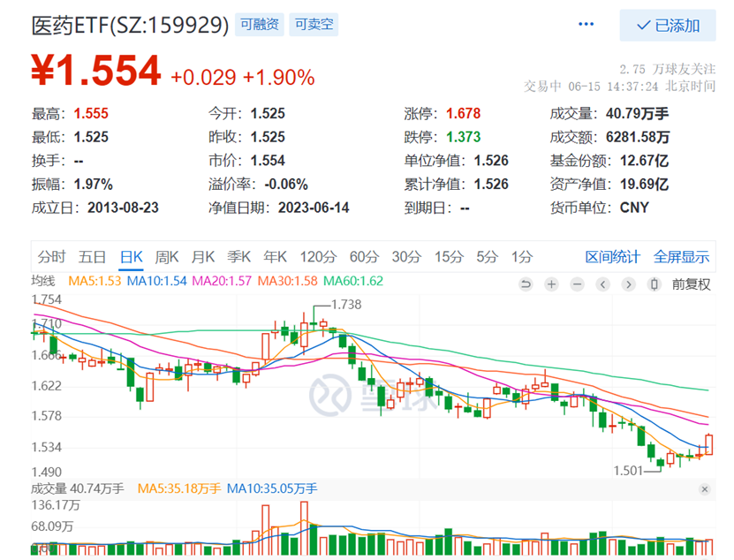Switch chart to 1分 interval

522,256
